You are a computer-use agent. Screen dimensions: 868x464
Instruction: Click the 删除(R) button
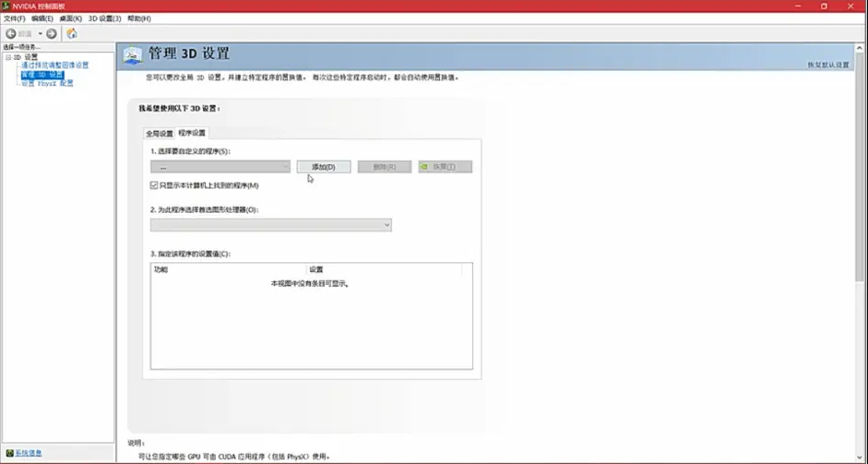[384, 167]
